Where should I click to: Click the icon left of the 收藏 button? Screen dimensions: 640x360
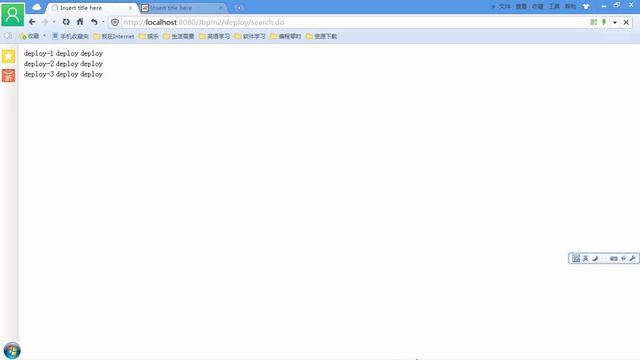8,36
